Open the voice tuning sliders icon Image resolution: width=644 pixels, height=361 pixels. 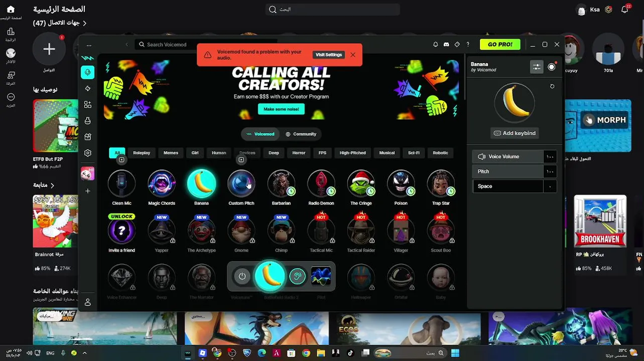pos(537,67)
